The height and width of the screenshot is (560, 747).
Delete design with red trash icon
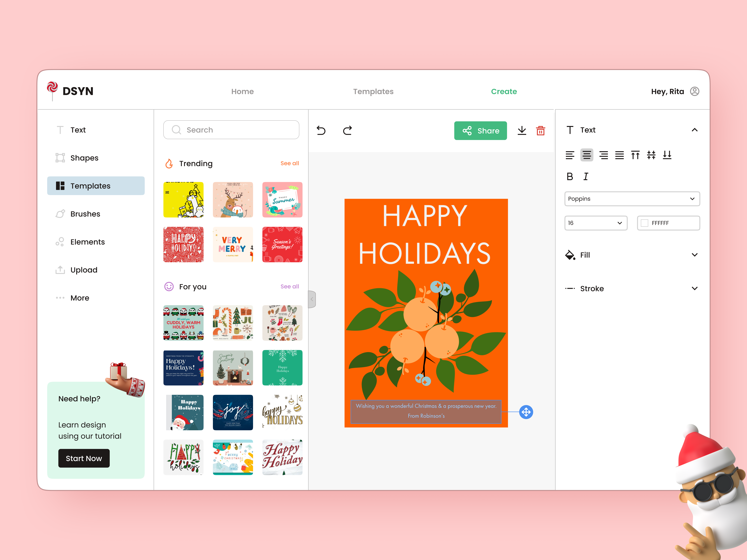click(x=541, y=131)
